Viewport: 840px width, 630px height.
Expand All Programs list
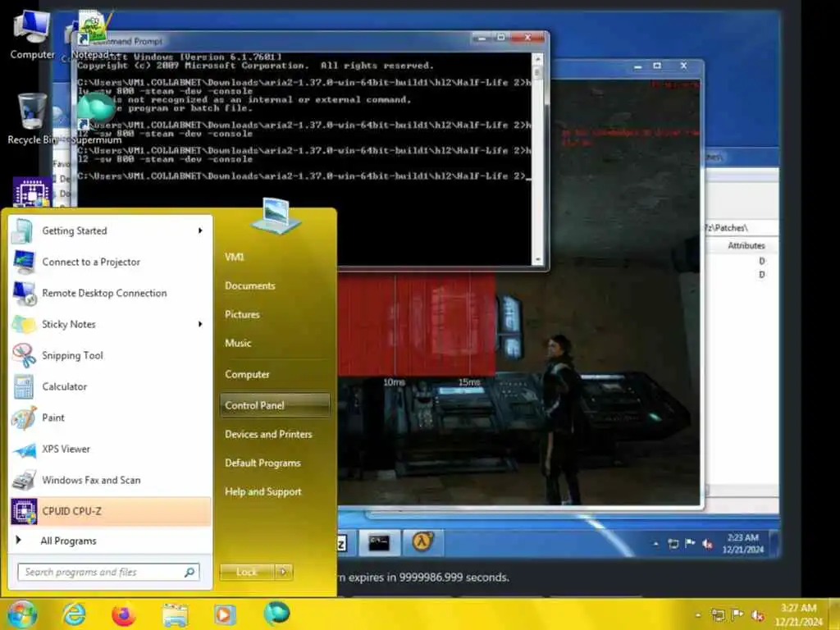click(x=110, y=541)
